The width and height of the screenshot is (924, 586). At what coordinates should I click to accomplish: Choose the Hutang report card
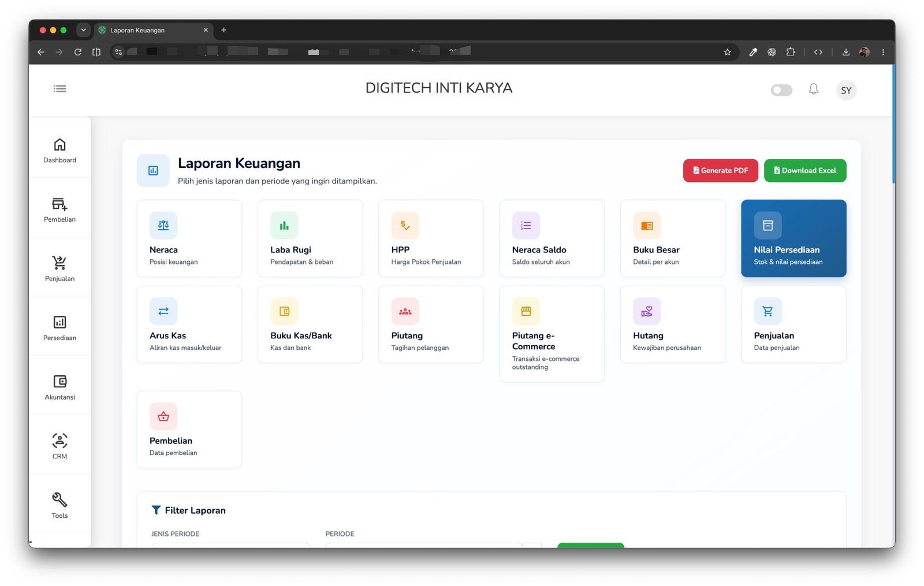673,324
